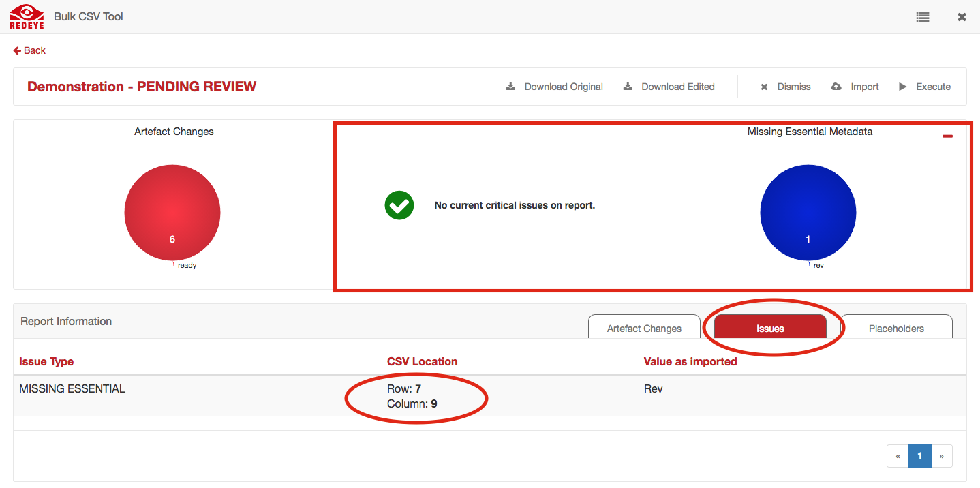Click the green checkmark status icon
The width and height of the screenshot is (980, 488).
point(399,205)
